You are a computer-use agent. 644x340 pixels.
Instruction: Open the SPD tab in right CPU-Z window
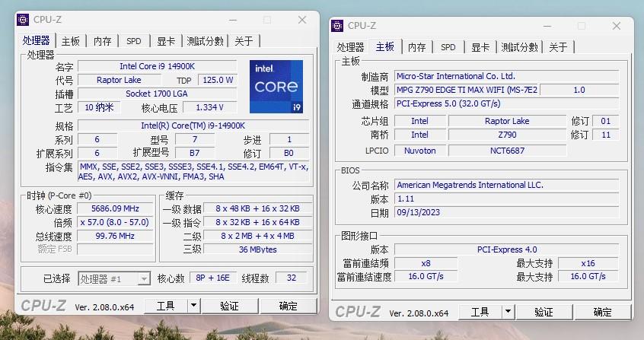pyautogui.click(x=448, y=47)
